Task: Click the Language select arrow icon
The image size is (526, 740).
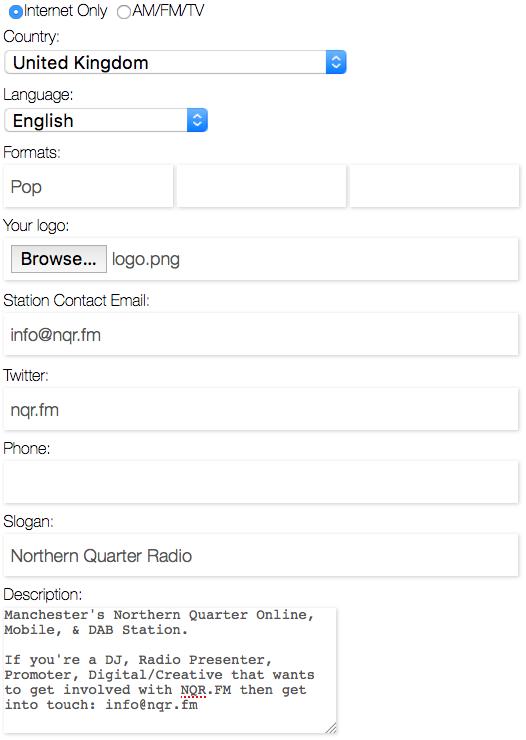Action: [x=197, y=120]
